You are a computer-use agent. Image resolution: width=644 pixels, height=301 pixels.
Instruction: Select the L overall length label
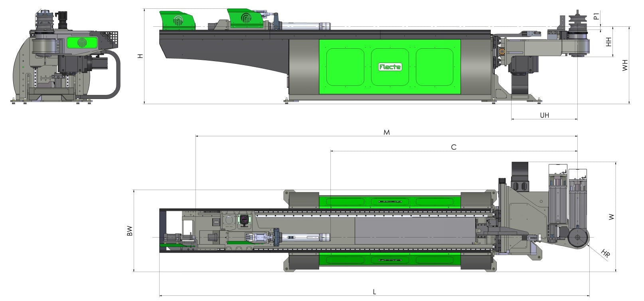374,292
